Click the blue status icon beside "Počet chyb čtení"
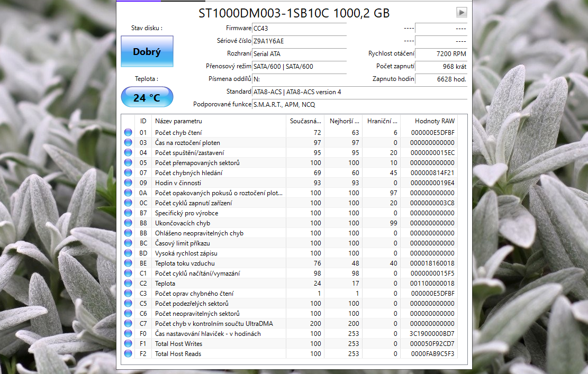 pos(128,132)
